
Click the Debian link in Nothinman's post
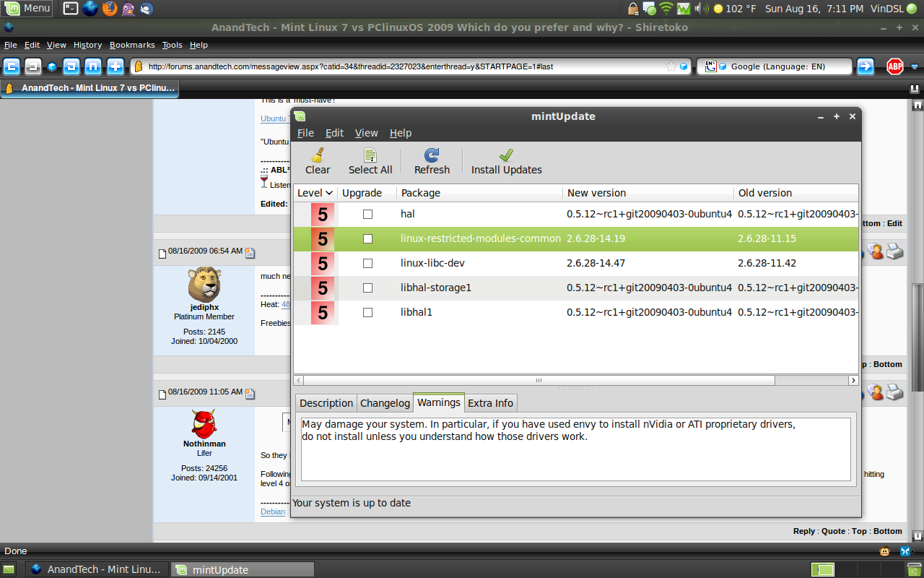[x=273, y=512]
